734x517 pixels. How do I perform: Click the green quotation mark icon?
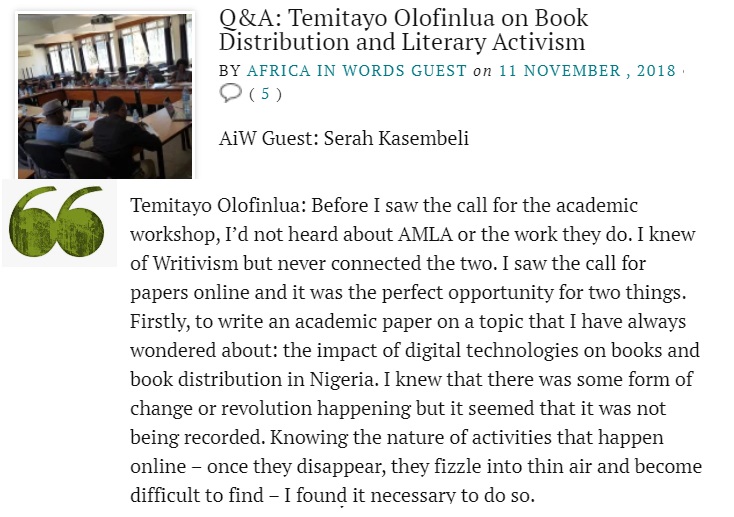(x=59, y=222)
